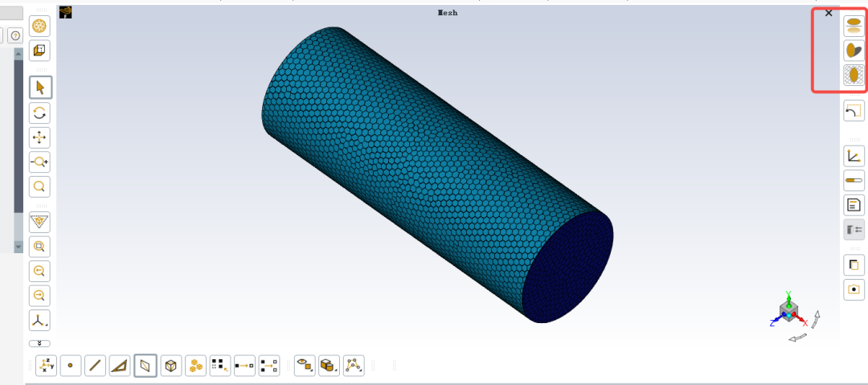Click the left panel scrollbar up arrow
868x385 pixels.
[18, 53]
